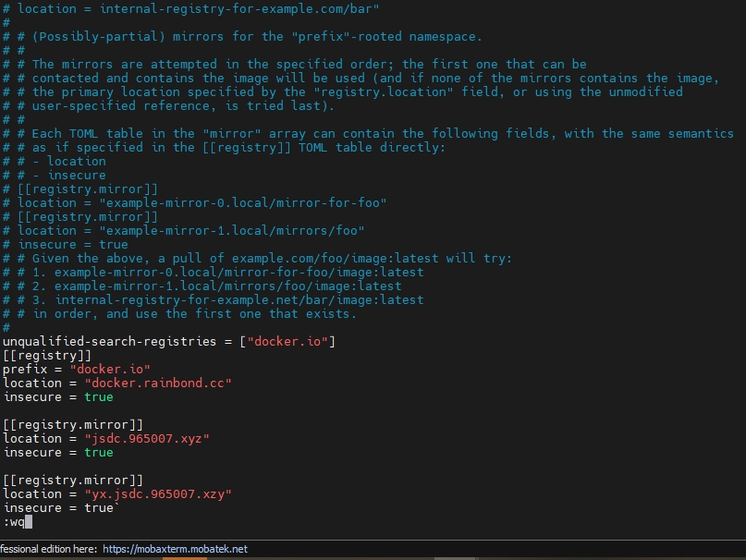Screen dimensions: 746x560
Task: Click the uncommented [[registry]] table header
Action: pos(47,355)
